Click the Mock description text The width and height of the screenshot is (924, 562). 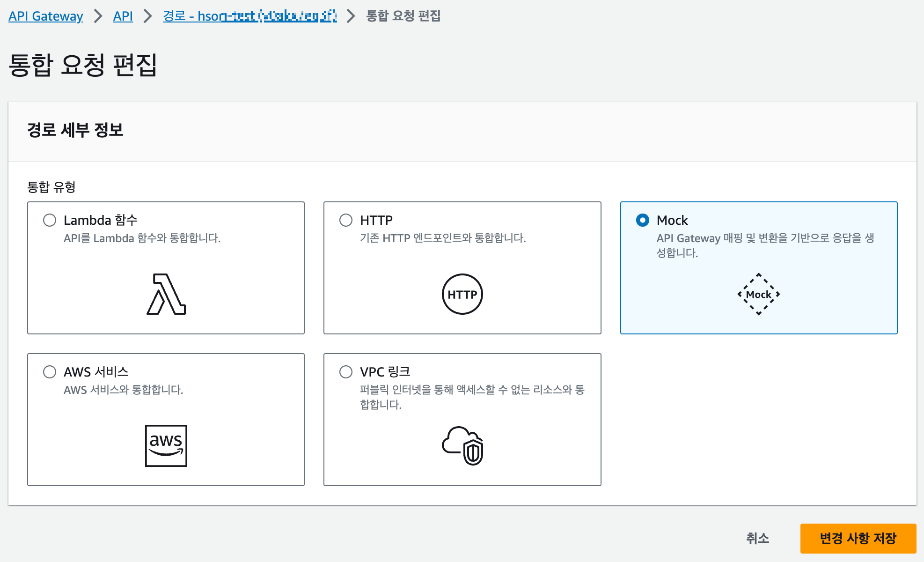click(765, 245)
